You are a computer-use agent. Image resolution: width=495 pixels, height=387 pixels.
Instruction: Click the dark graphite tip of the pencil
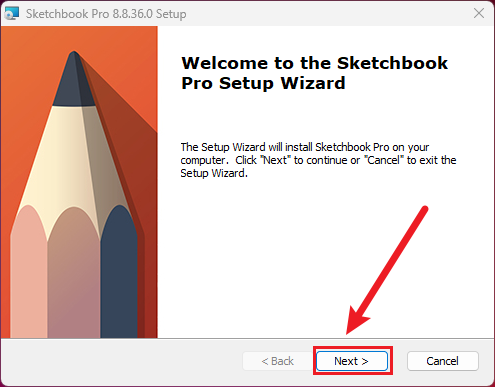click(74, 80)
